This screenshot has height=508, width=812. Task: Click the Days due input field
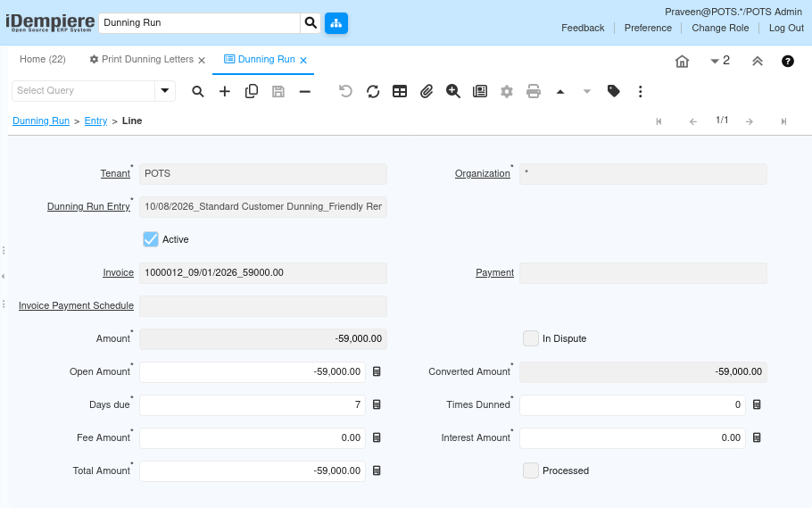tap(253, 404)
